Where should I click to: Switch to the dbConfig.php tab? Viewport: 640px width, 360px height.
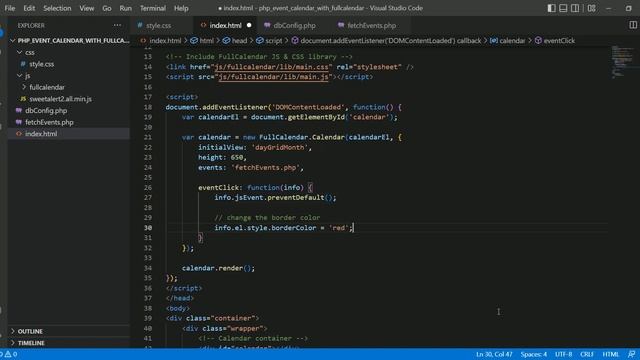(294, 25)
